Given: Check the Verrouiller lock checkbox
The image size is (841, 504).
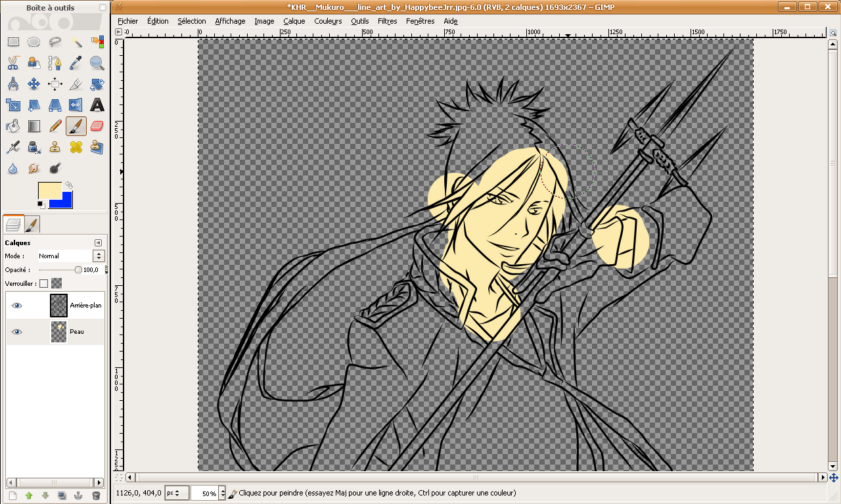Looking at the screenshot, I should [43, 283].
